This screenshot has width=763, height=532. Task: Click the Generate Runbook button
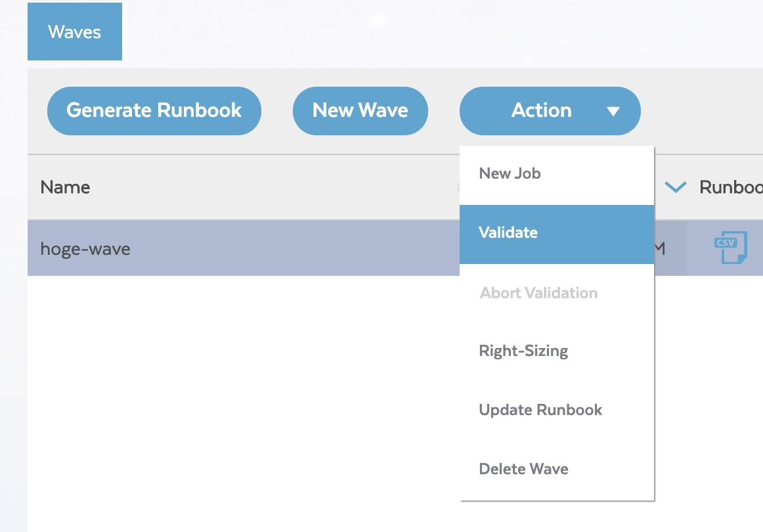pyautogui.click(x=154, y=111)
